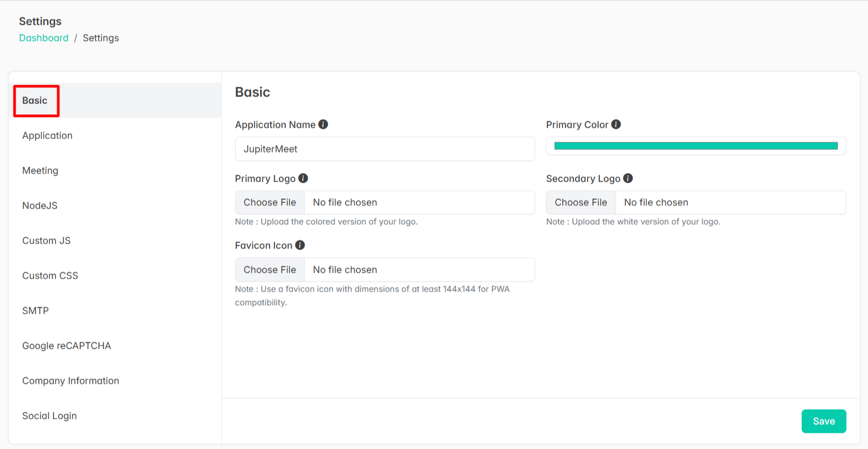This screenshot has width=868, height=449.
Task: Click 'No file chosen' in Secondary Logo field
Action: (656, 203)
